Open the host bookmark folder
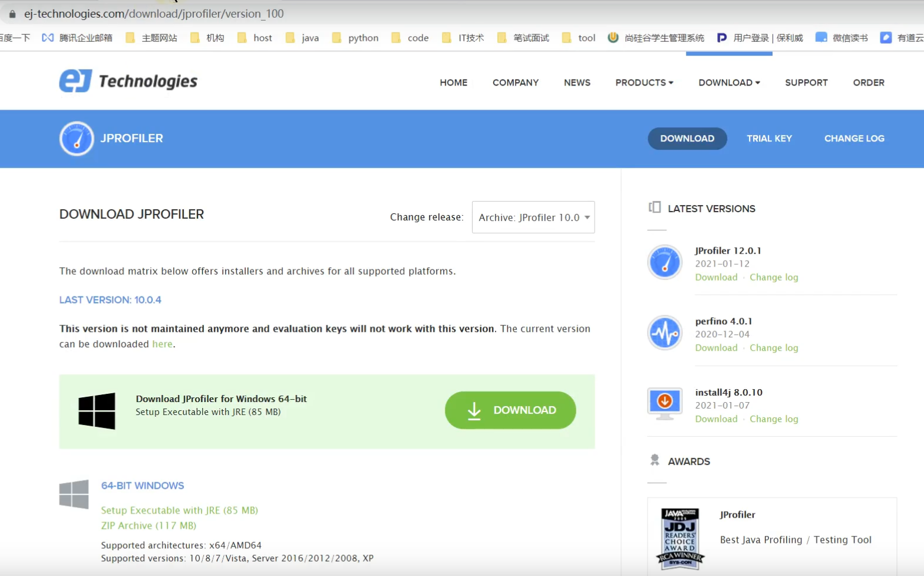 click(x=255, y=38)
